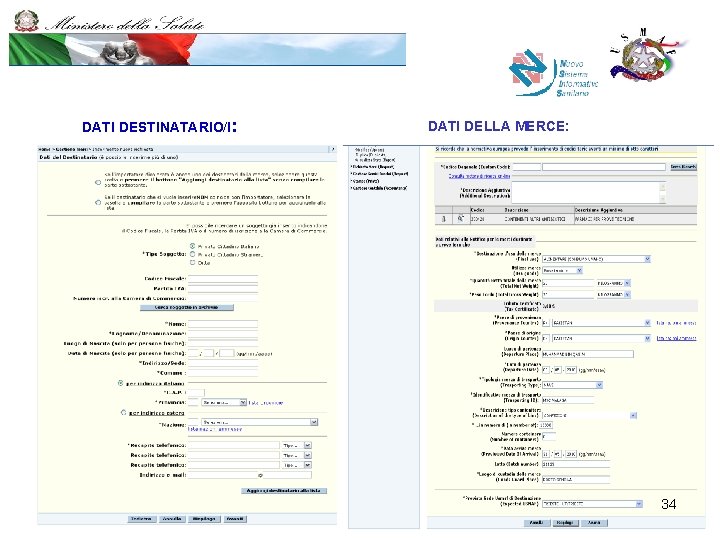Image resolution: width=720 pixels, height=540 pixels.
Task: Open the list link beside Paese di origine
Action: pyautogui.click(x=676, y=338)
